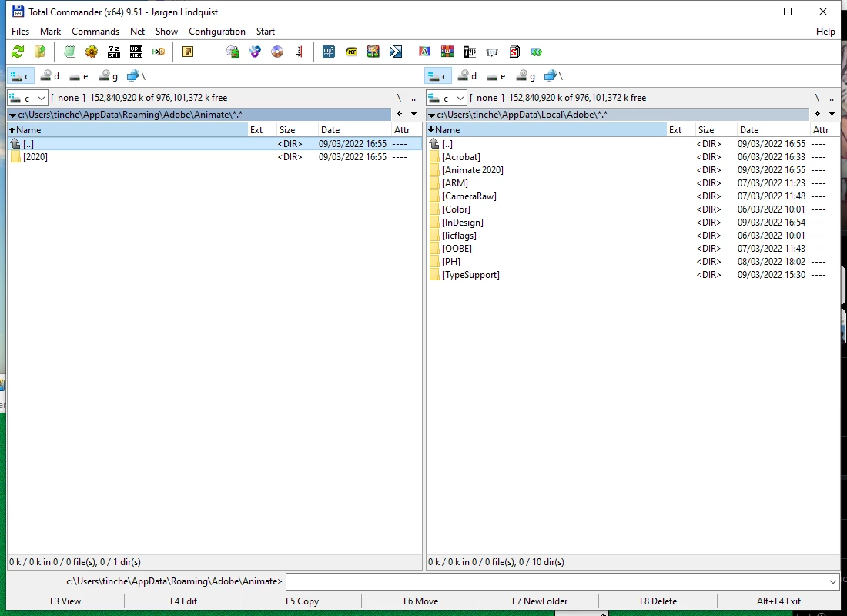Click the F5 Copy button

(302, 601)
